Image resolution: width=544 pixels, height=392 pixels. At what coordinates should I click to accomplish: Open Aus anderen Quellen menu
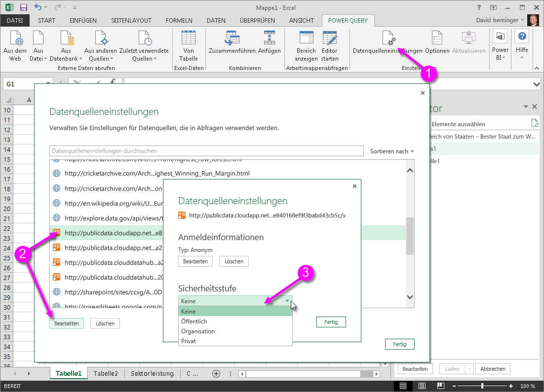click(101, 46)
